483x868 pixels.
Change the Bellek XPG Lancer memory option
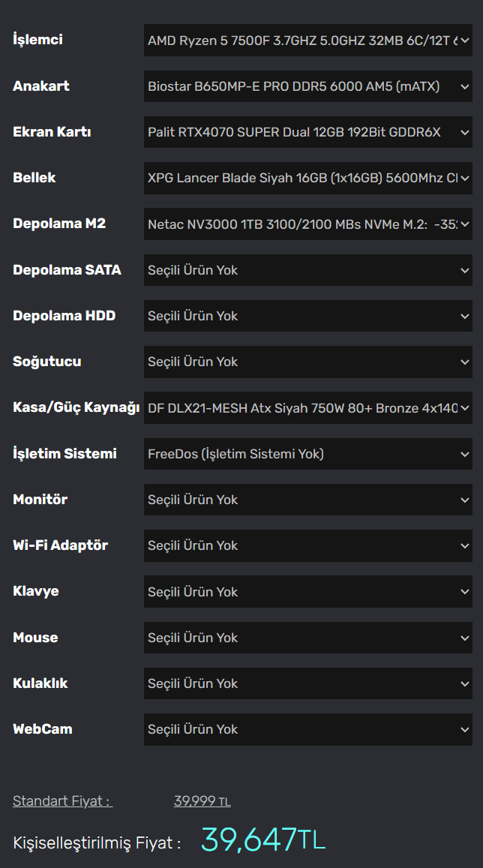point(308,178)
